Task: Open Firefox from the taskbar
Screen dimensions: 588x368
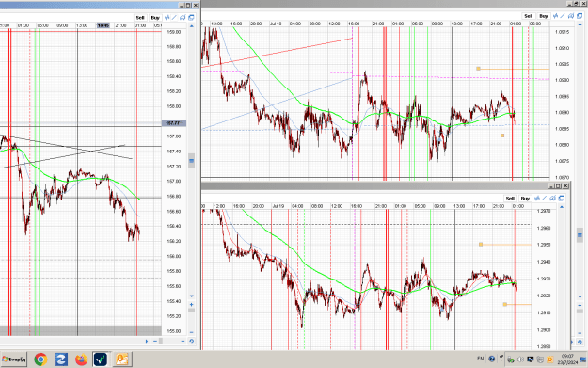Action: pos(81,360)
